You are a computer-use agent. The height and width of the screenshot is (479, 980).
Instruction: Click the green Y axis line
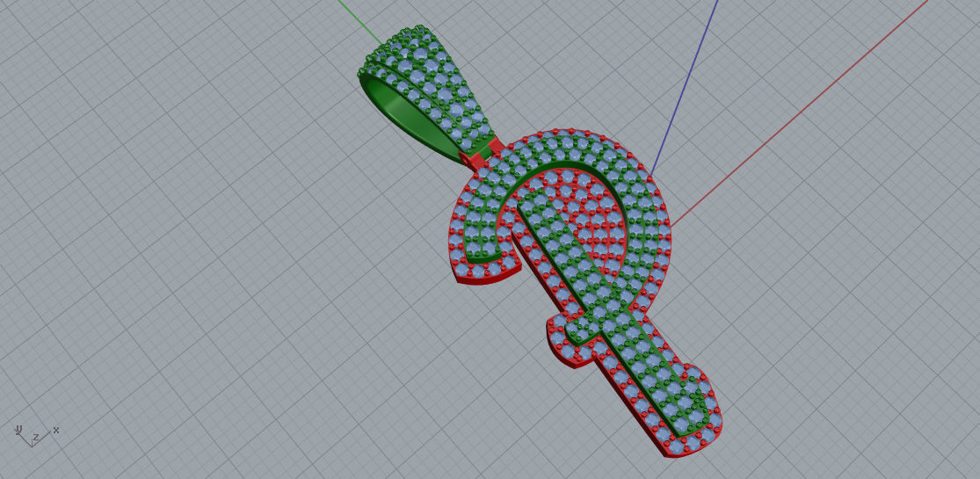tap(361, 23)
